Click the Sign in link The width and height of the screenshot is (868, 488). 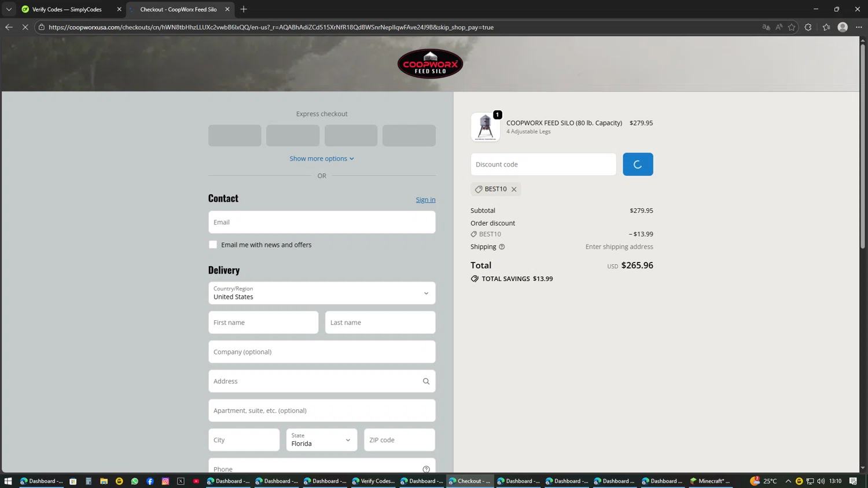click(x=425, y=199)
